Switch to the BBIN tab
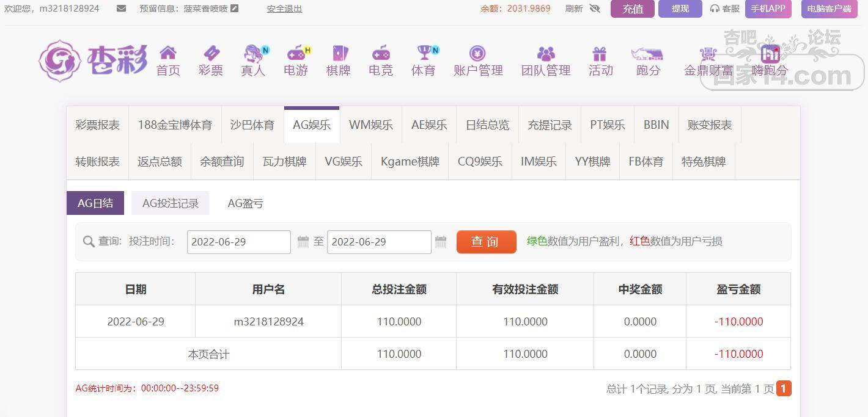This screenshot has height=417, width=868. [657, 125]
